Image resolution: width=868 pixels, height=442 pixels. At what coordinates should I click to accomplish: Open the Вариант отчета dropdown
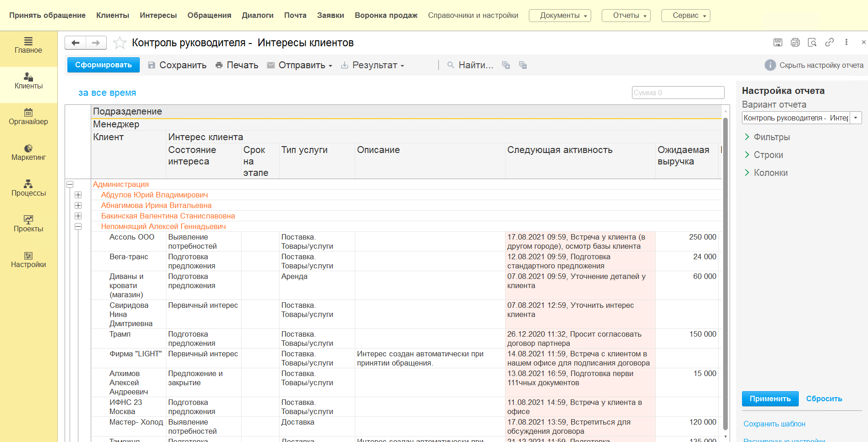pyautogui.click(x=856, y=118)
